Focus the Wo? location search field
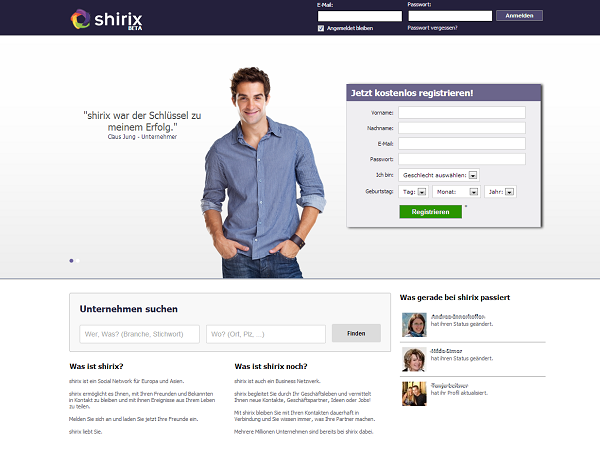The image size is (600, 454). click(266, 334)
